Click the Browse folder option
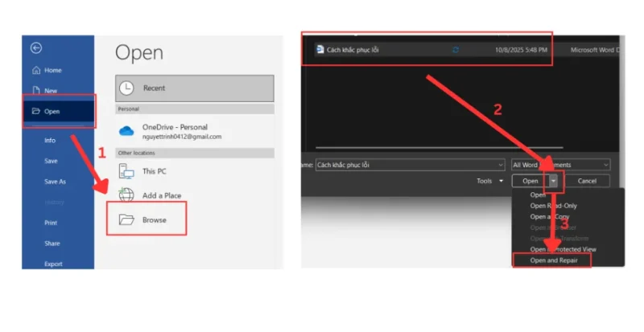 (x=153, y=219)
